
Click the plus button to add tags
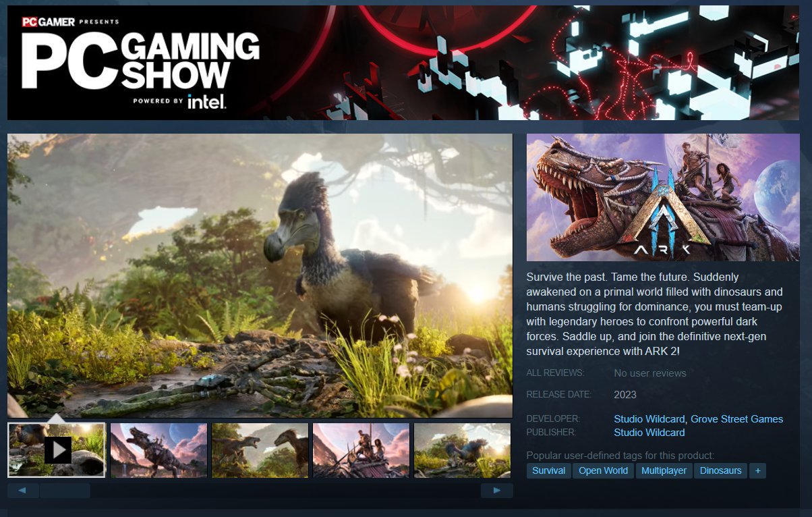click(757, 470)
